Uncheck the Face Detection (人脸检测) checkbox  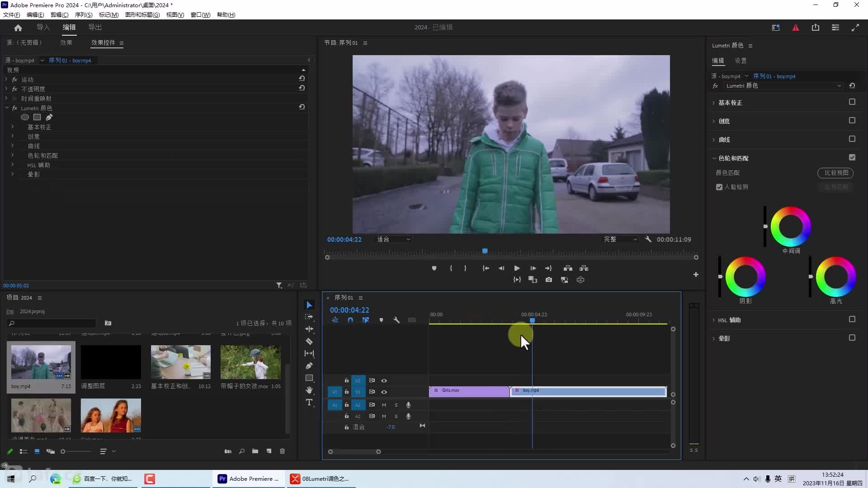tap(719, 187)
